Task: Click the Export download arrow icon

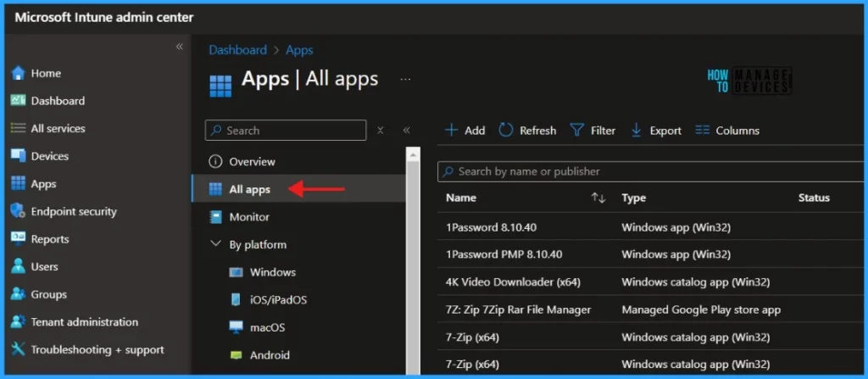Action: coord(636,131)
